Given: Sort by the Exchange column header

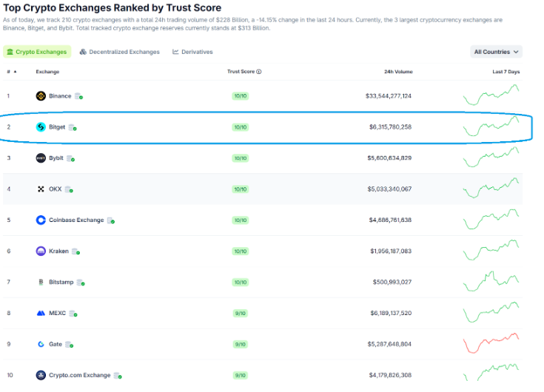Looking at the screenshot, I should tap(47, 72).
